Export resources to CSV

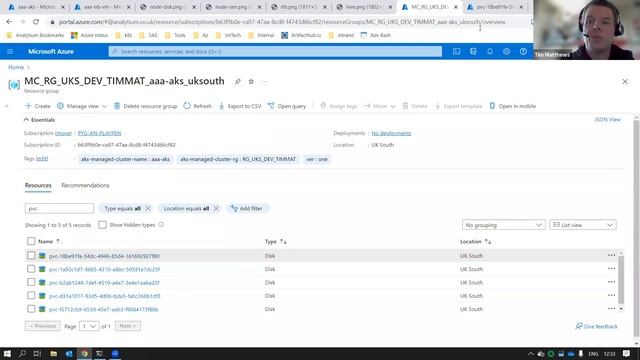(x=240, y=106)
